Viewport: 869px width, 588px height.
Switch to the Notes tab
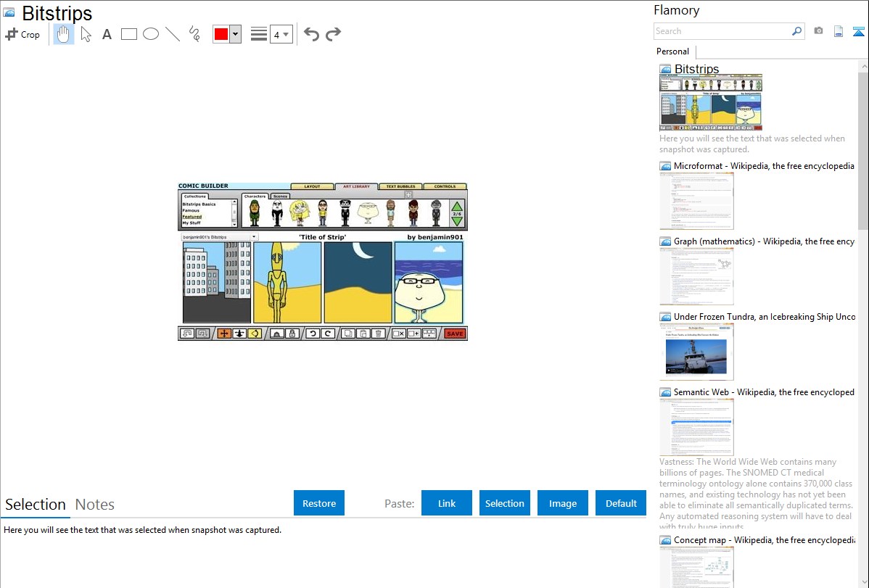(x=95, y=504)
